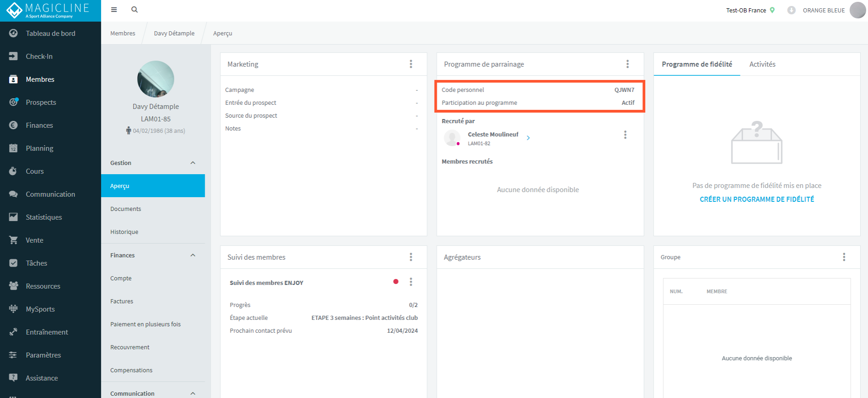Click the Ressources people icon
Image resolution: width=868 pixels, height=398 pixels.
pyautogui.click(x=13, y=286)
